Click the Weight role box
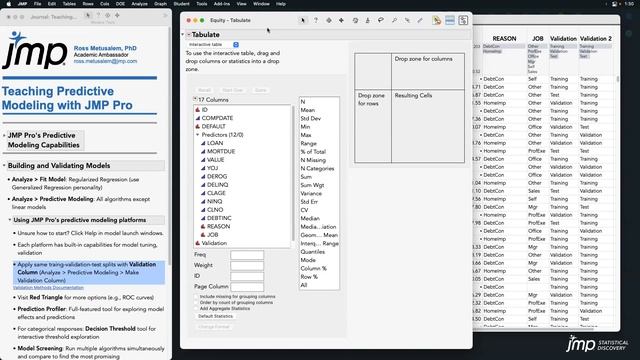640x360 pixels. (x=247, y=266)
